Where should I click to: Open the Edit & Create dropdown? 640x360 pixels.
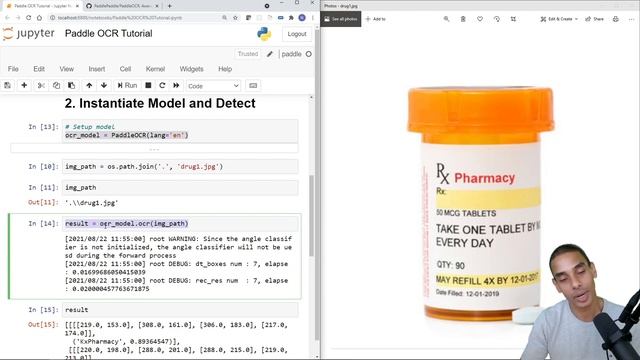point(559,19)
